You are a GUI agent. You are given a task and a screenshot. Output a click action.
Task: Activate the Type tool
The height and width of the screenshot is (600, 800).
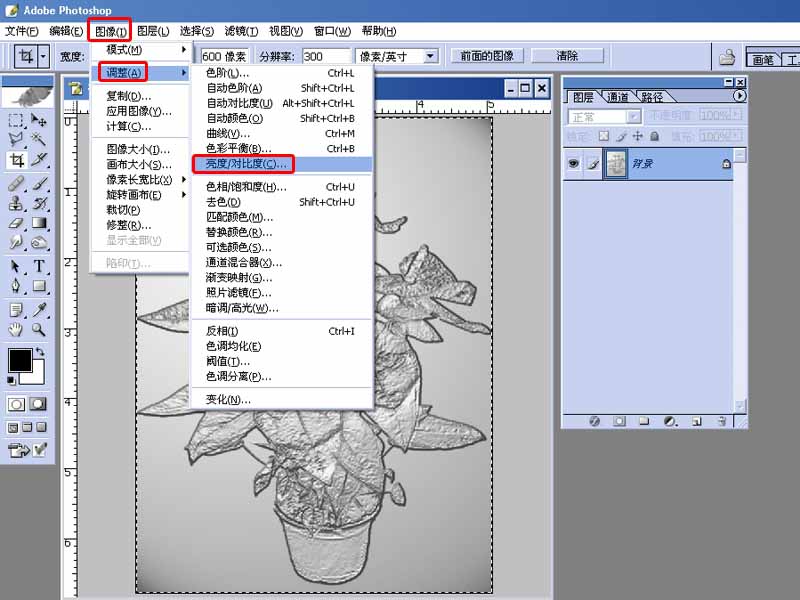(37, 267)
